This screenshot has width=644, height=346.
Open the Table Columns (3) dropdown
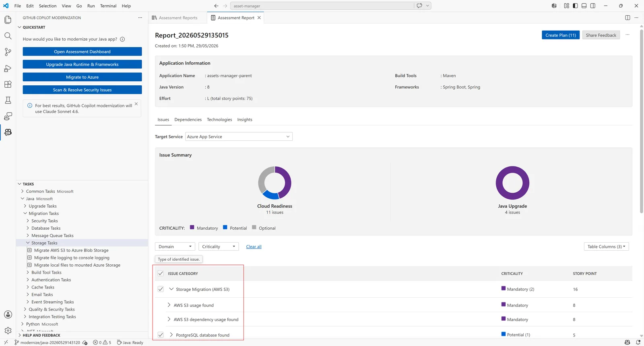606,247
